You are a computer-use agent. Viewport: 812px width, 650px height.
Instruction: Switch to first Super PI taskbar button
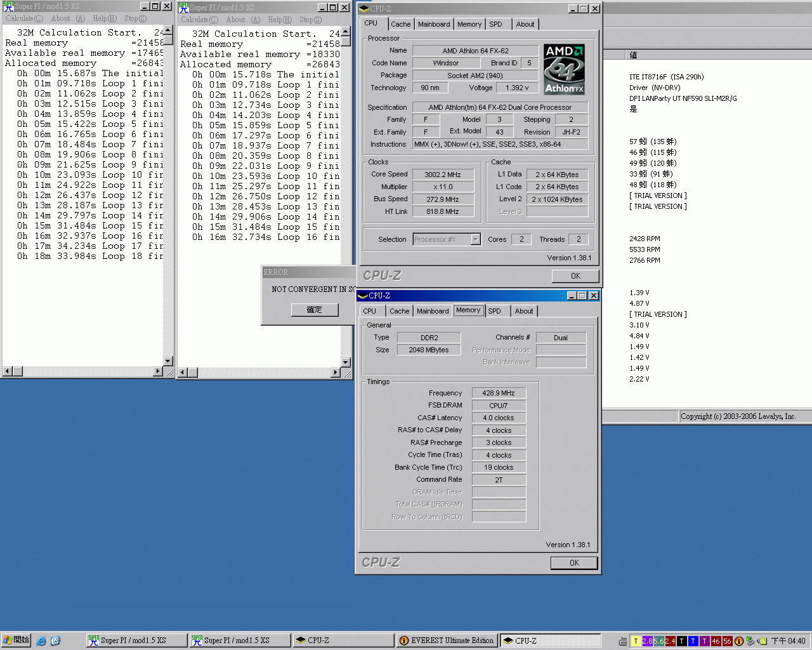point(136,640)
